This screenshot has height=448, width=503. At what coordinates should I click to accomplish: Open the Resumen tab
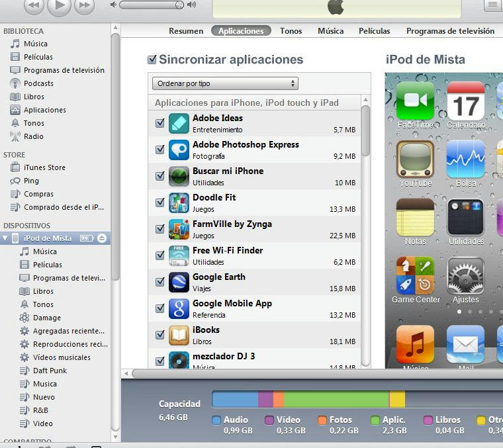[186, 31]
